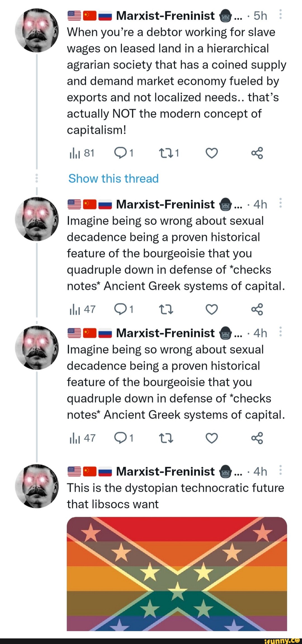Open Show this thread link
Image resolution: width=302 pixels, height=644 pixels.
tap(113, 178)
